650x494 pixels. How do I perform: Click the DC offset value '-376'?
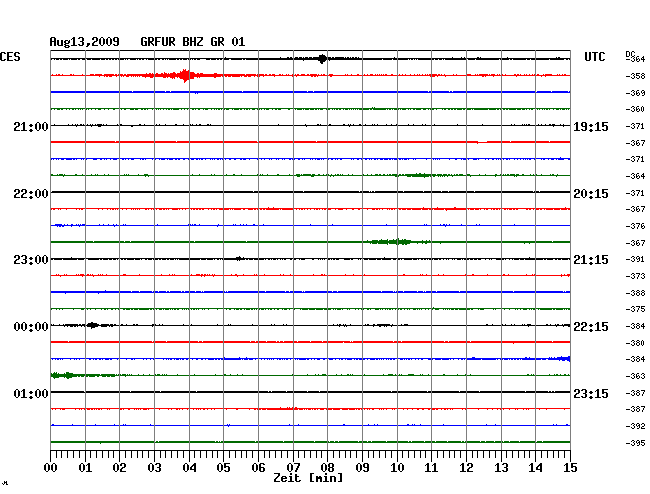[635, 226]
